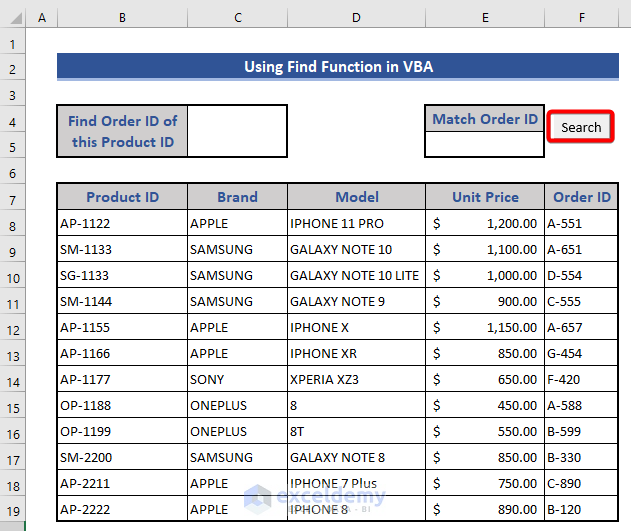
Task: Click row 12 header
Action: (13, 327)
